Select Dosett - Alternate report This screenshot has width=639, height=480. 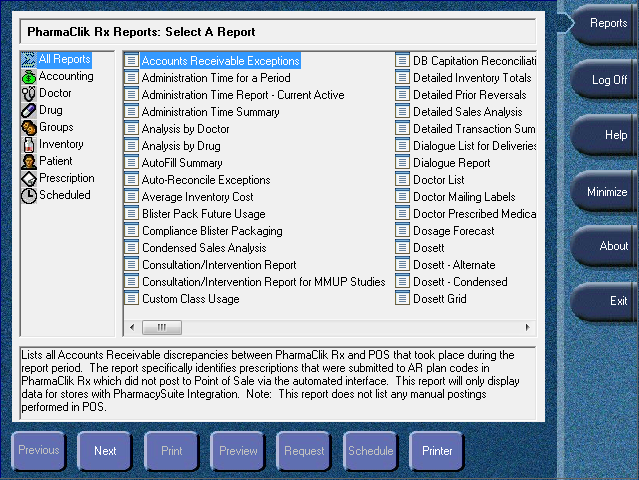coord(454,265)
